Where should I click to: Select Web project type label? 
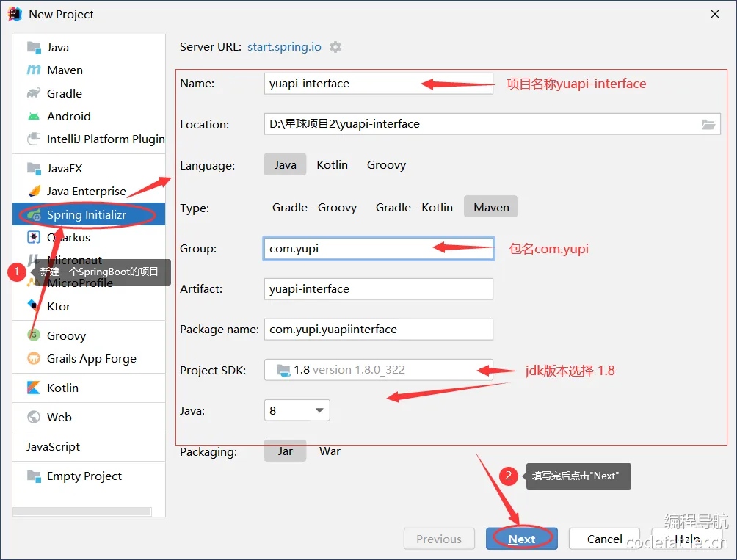coord(59,417)
